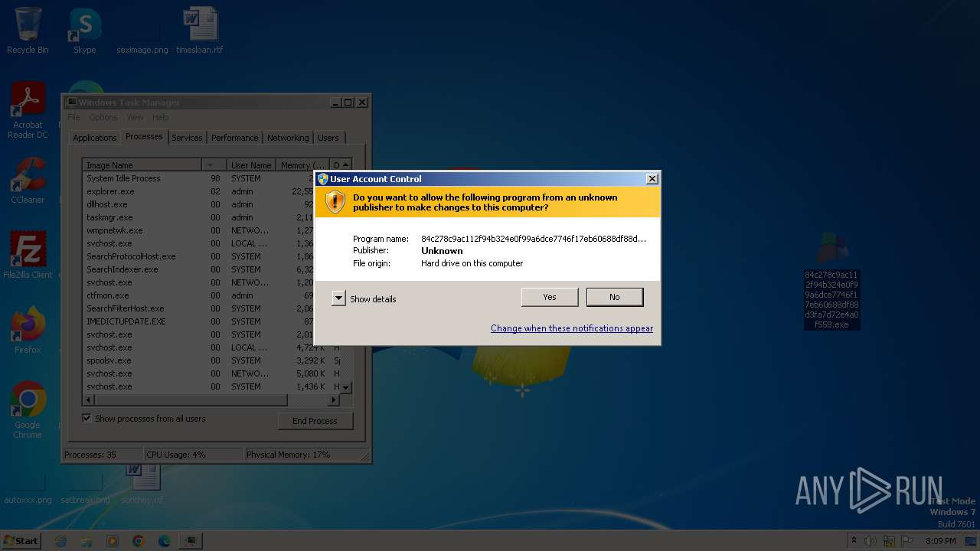This screenshot has height=551, width=980.
Task: Switch to Networking tab in Task Manager
Action: (x=288, y=138)
